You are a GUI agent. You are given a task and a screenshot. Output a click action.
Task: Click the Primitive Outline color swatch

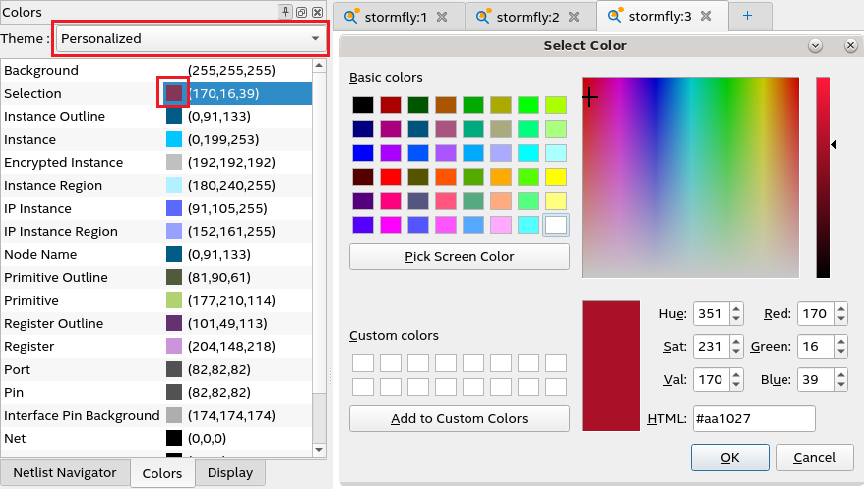174,277
